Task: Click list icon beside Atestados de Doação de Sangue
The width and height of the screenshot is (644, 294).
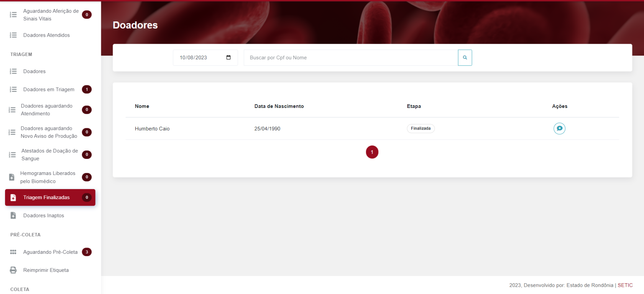Action: click(x=12, y=155)
